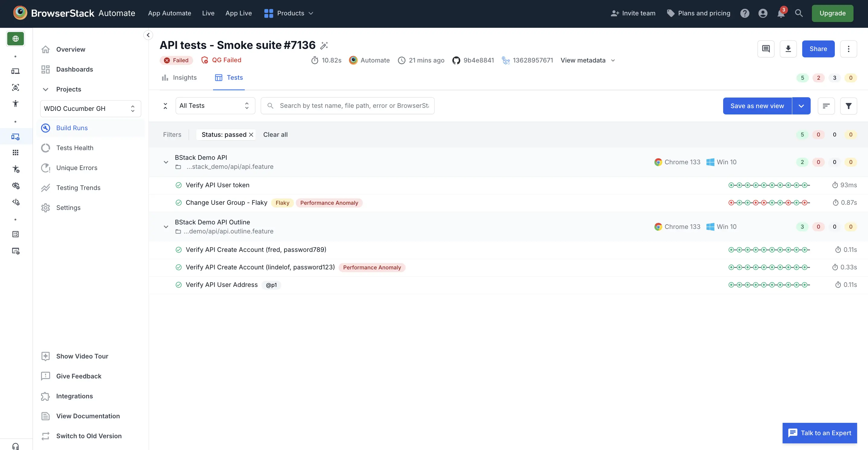Open the All Tests dropdown
Viewport: 868px width, 450px height.
(215, 105)
